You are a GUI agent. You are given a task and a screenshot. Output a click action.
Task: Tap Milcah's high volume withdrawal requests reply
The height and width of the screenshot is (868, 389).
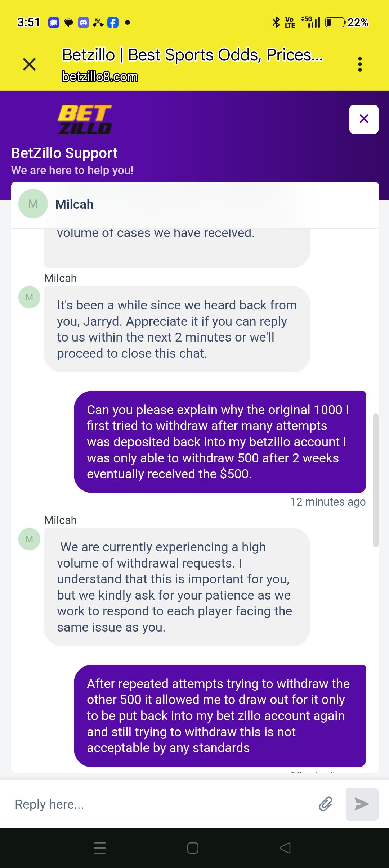(177, 587)
